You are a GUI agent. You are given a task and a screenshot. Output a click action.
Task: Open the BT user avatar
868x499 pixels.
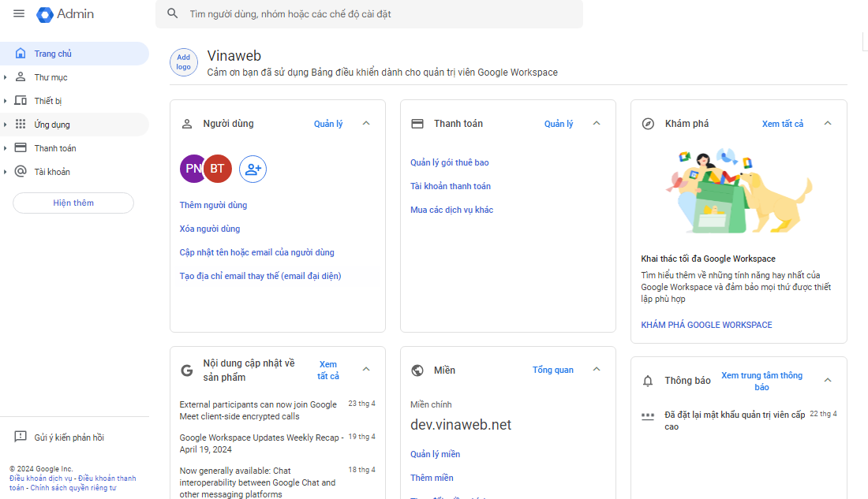[x=218, y=169]
